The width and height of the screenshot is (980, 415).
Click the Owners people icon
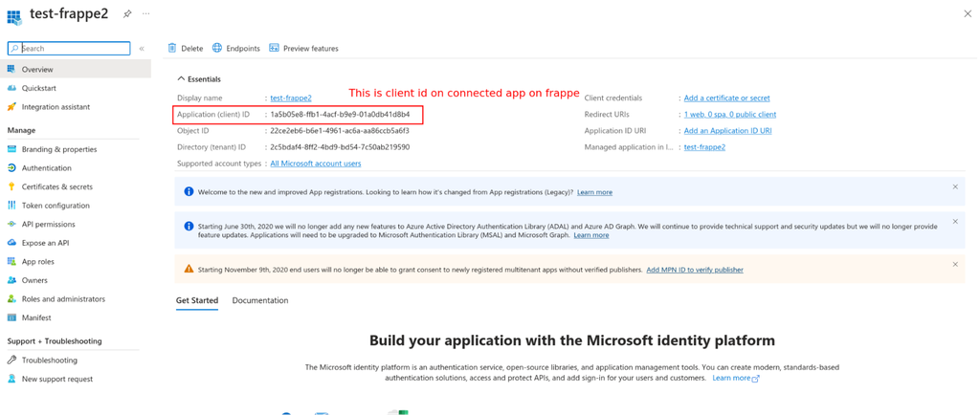(x=11, y=280)
